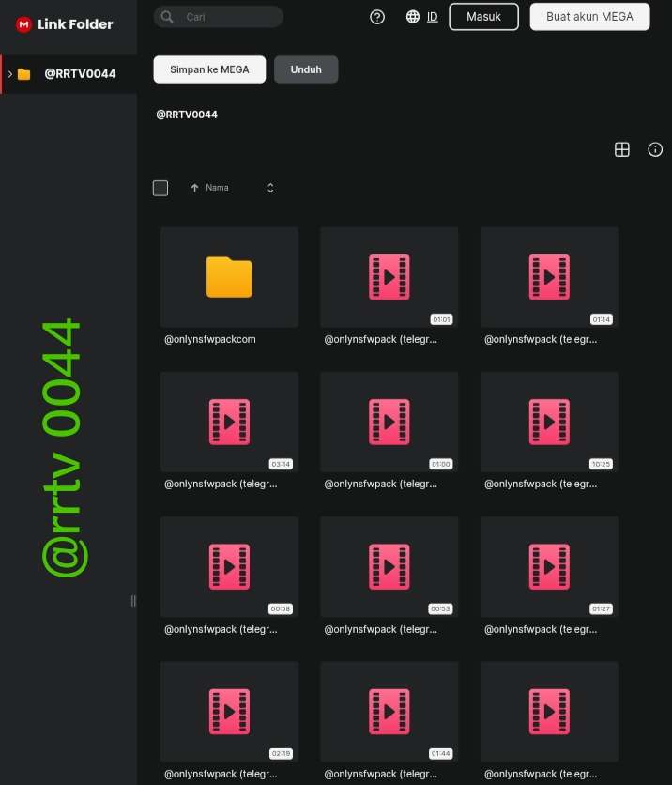Screen dimensions: 672x785
Task: Click the Unduh download button
Action: pyautogui.click(x=306, y=69)
